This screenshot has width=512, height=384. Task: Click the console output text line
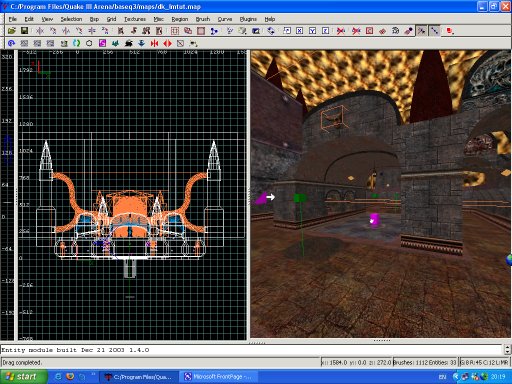tap(75, 350)
